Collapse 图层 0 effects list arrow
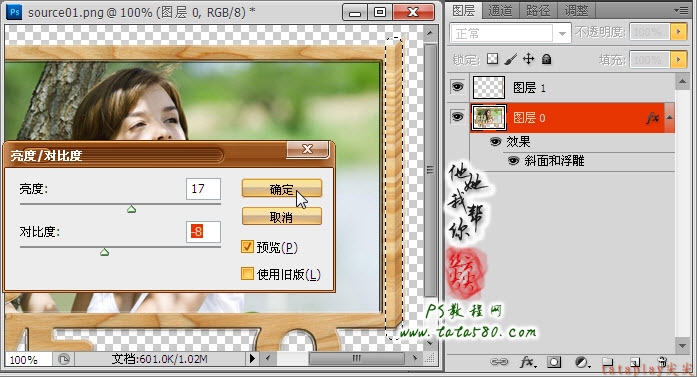The image size is (697, 377). (x=669, y=117)
